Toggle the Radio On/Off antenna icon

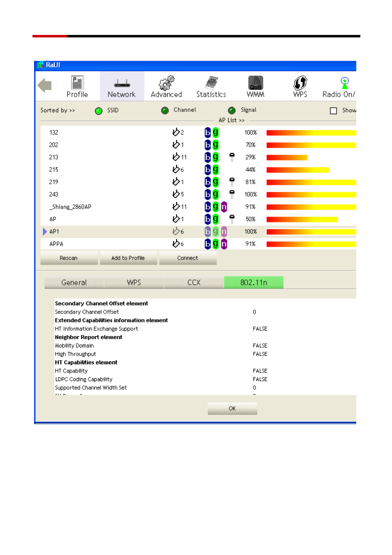point(345,83)
